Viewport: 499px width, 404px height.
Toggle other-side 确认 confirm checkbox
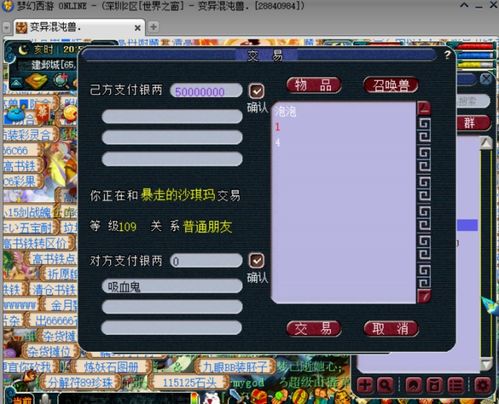point(256,260)
